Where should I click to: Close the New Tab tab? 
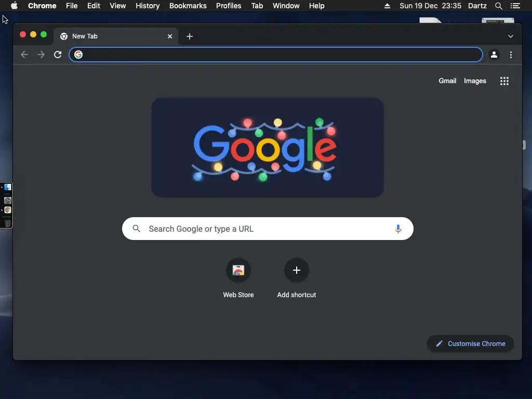(170, 36)
